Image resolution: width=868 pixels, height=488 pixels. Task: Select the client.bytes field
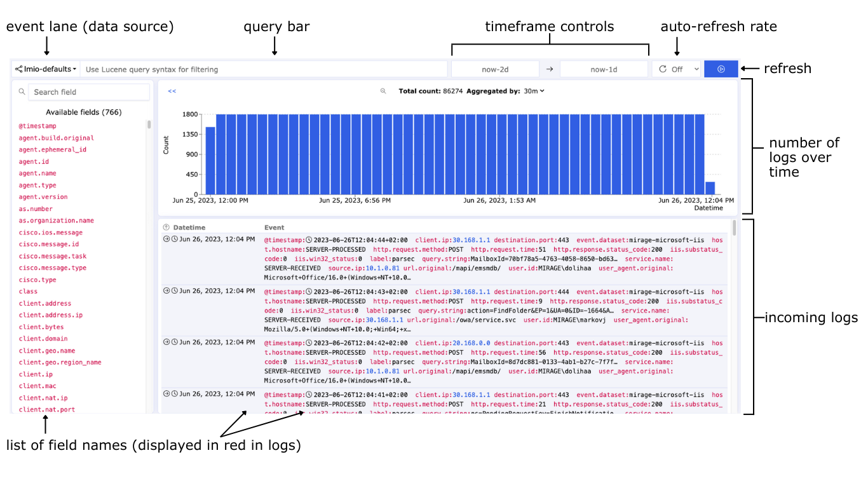point(41,327)
